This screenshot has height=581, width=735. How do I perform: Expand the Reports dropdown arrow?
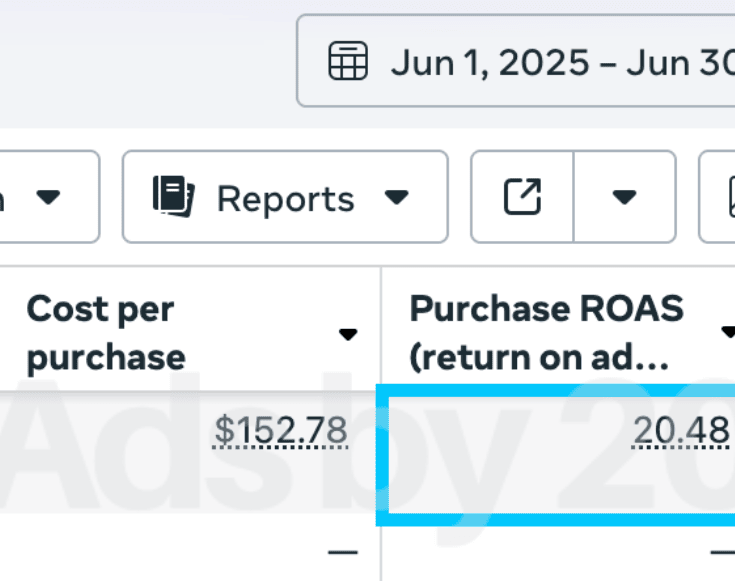(397, 197)
